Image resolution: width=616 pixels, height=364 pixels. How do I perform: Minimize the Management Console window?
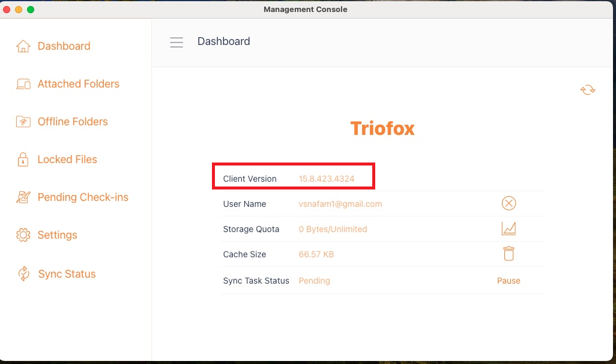[x=19, y=10]
